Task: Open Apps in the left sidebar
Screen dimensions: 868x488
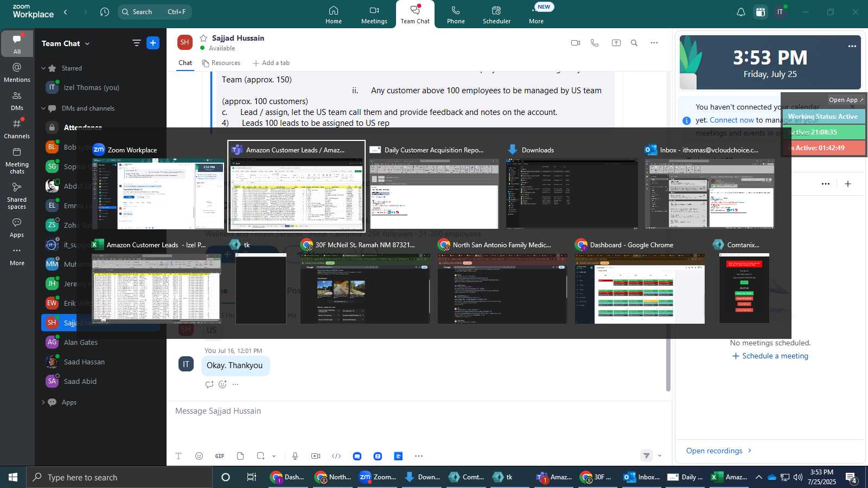Action: 17,228
